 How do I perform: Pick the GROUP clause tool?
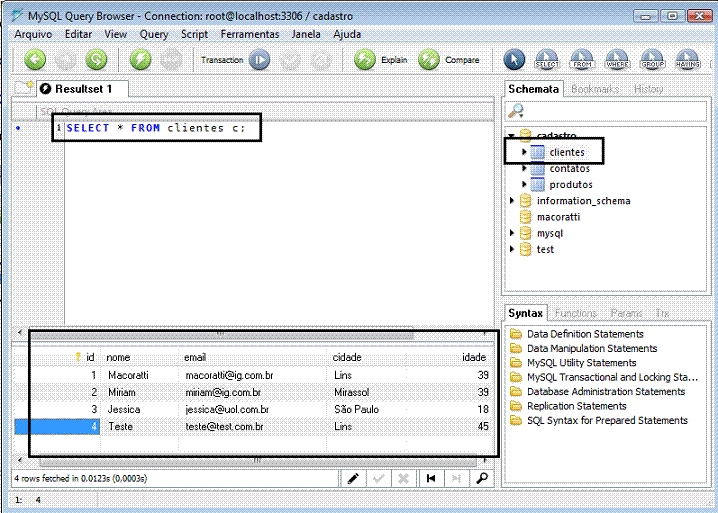(652, 60)
